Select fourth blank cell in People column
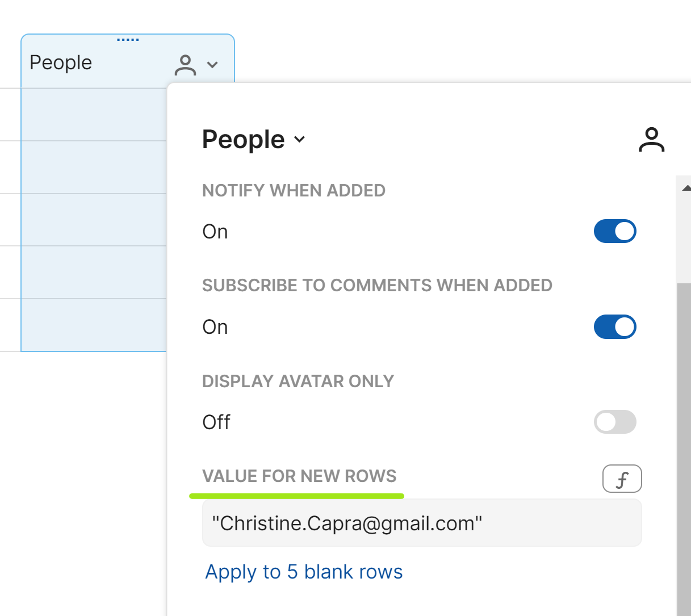This screenshot has width=691, height=616. [x=94, y=272]
